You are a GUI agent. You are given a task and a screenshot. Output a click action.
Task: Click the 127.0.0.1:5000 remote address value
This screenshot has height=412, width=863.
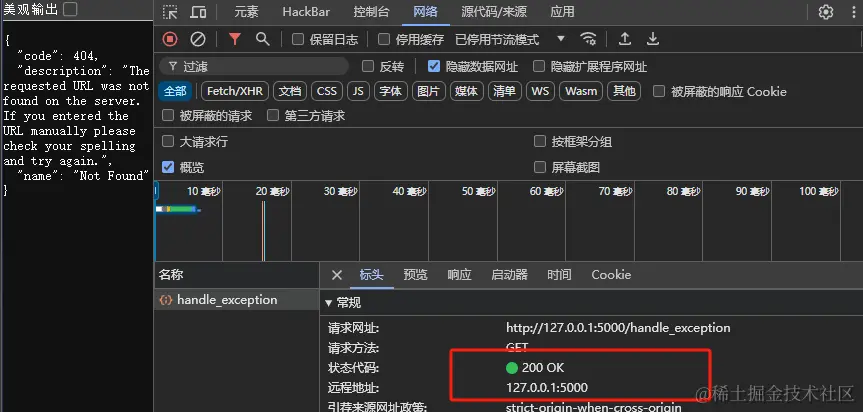547,388
